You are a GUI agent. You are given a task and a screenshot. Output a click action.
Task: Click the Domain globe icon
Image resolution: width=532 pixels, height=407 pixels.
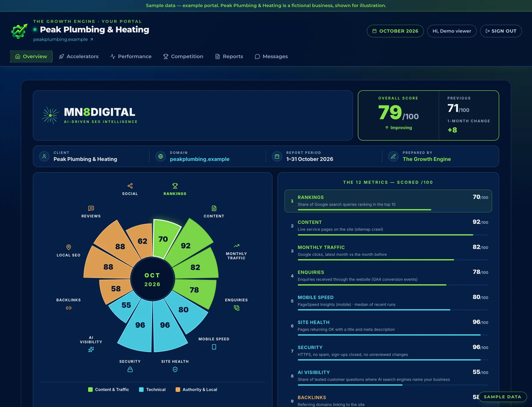(x=161, y=156)
